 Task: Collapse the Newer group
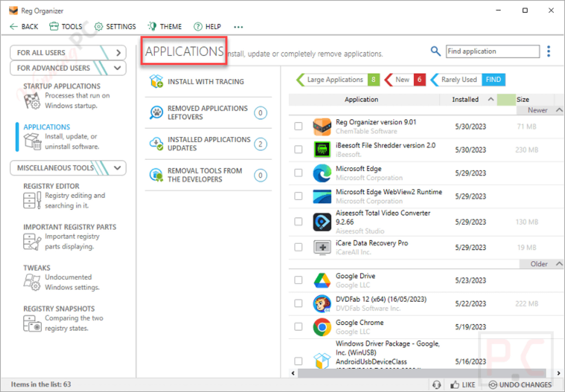click(x=559, y=110)
